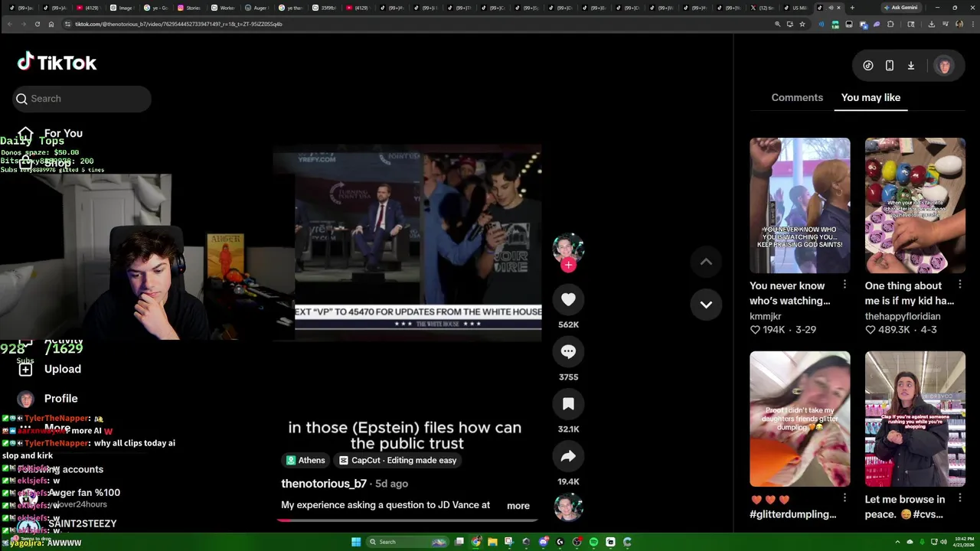This screenshot has width=980, height=551.
Task: Open kmmjkr creator profile
Action: pos(766,316)
